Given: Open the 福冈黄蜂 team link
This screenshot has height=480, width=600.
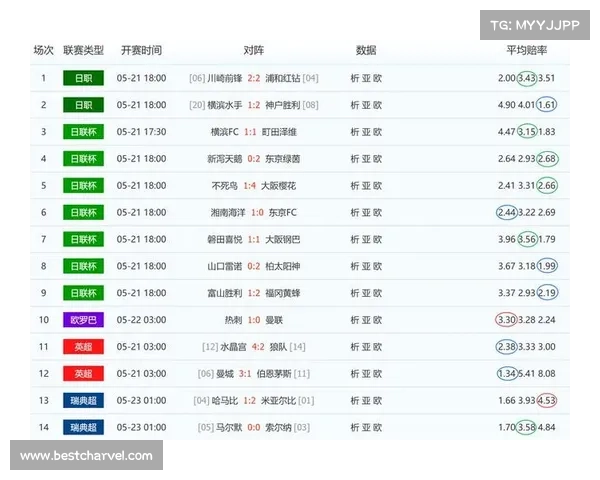Looking at the screenshot, I should (x=283, y=293).
